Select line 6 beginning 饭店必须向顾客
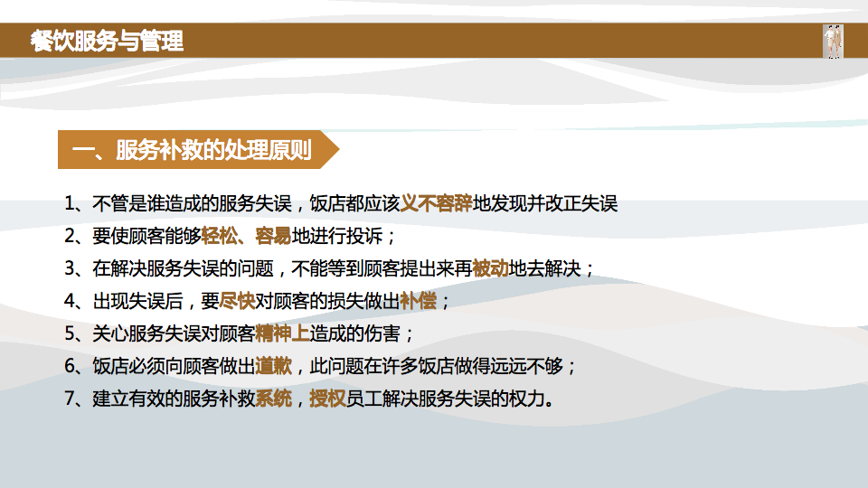 pos(320,366)
